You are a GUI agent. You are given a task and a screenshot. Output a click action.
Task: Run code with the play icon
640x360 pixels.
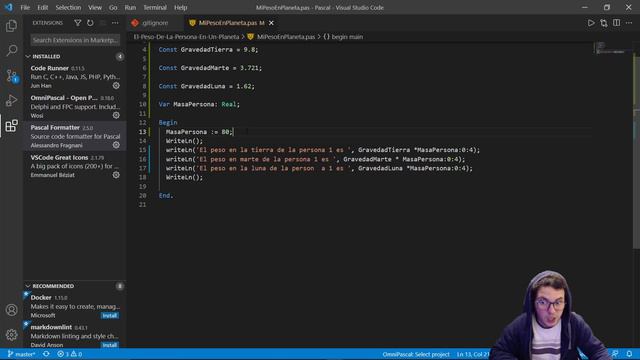pos(591,23)
